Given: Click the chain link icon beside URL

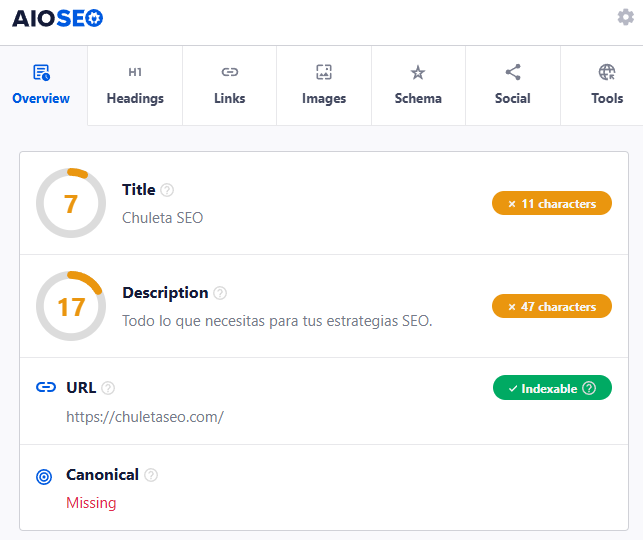Looking at the screenshot, I should pos(46,387).
